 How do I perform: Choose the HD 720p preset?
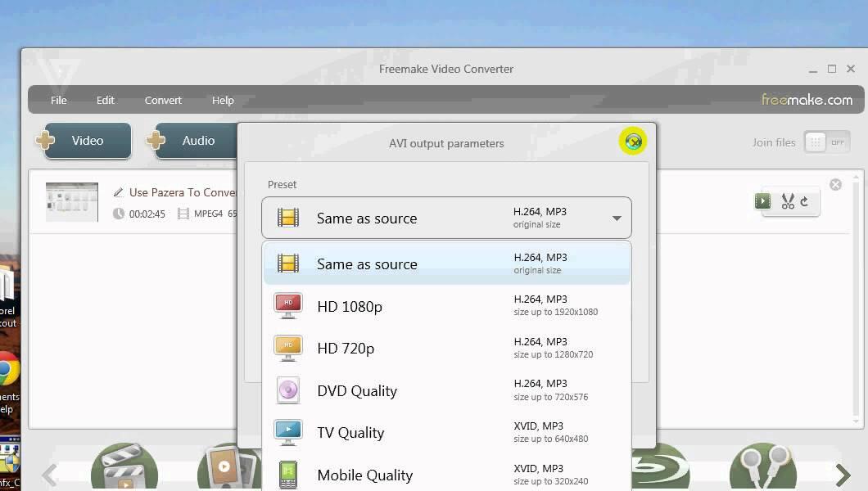pos(446,349)
